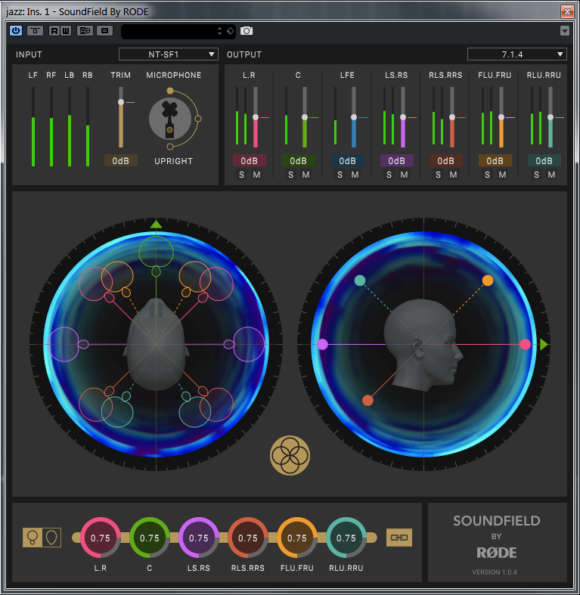
Task: Click the FLU.FRU 0dB gain value
Action: (495, 161)
